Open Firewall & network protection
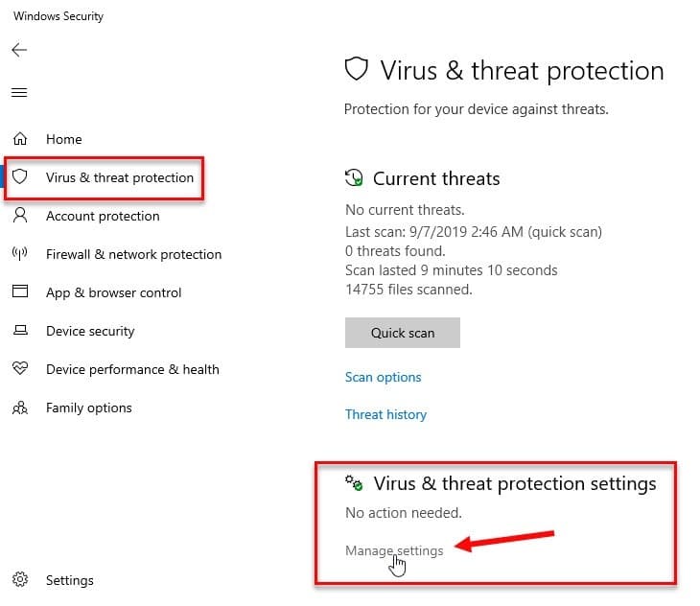 pos(134,254)
